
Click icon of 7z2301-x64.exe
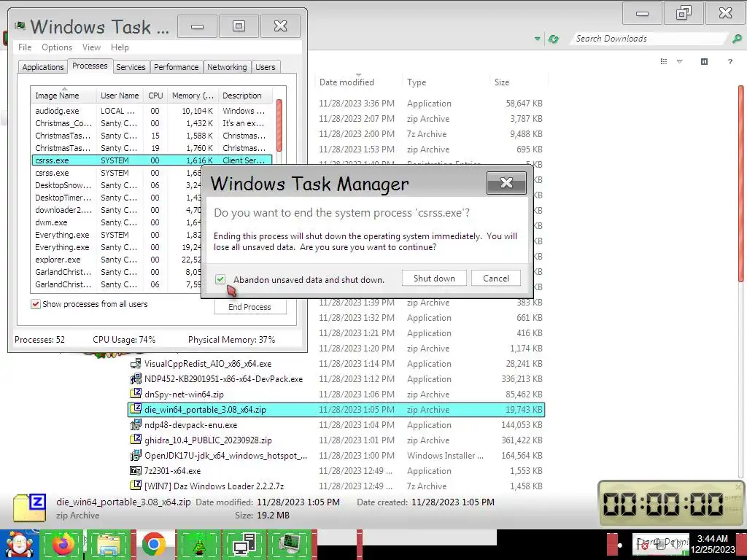point(136,470)
